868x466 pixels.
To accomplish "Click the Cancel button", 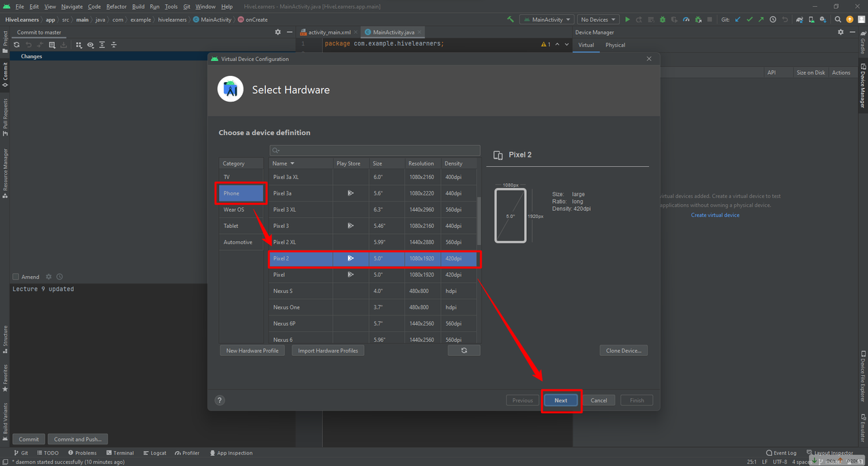I will click(x=599, y=400).
